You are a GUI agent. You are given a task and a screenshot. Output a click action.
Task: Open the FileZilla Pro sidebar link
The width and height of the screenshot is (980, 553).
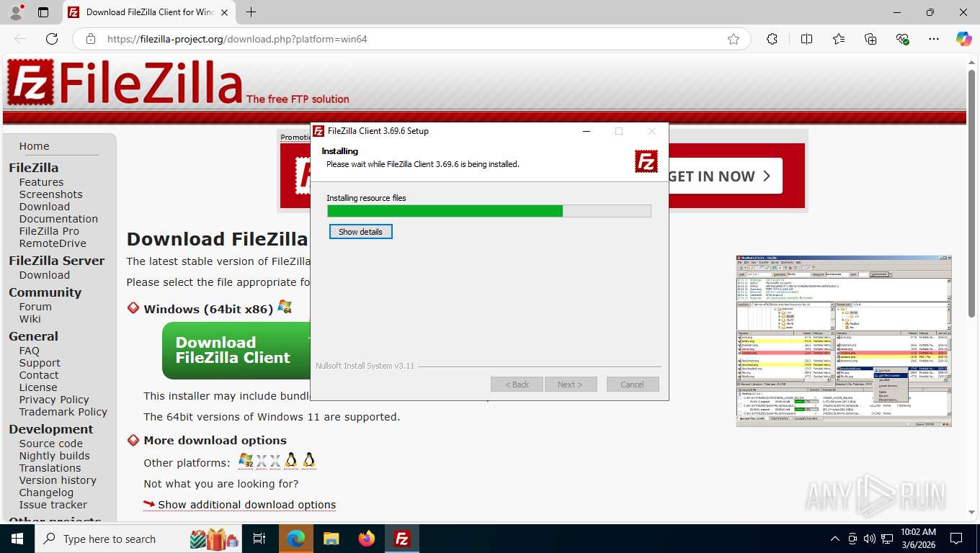coord(49,231)
